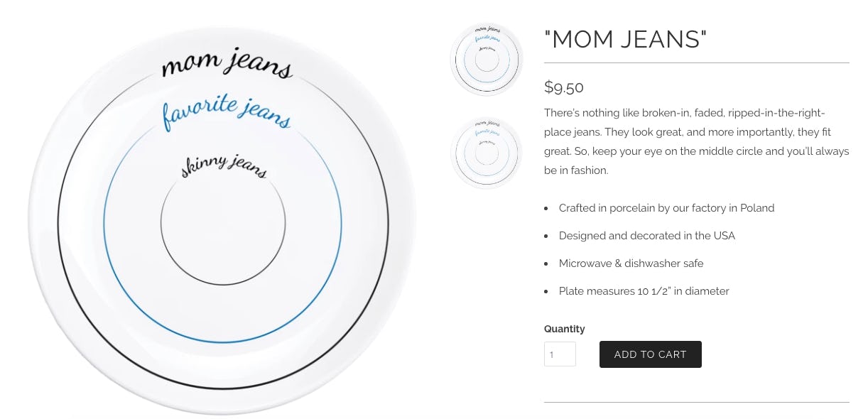Click the product description paragraph

[696, 142]
